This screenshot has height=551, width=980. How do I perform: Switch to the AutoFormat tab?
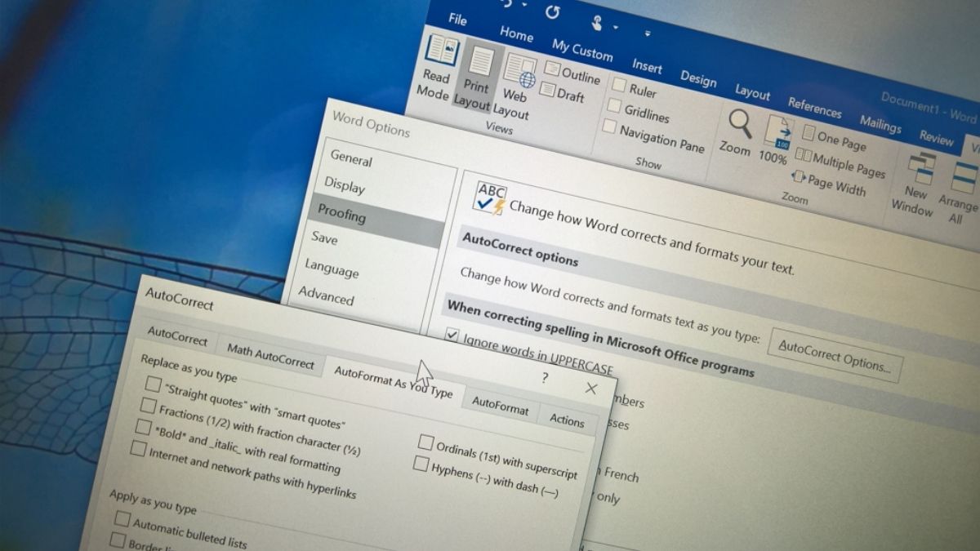500,407
